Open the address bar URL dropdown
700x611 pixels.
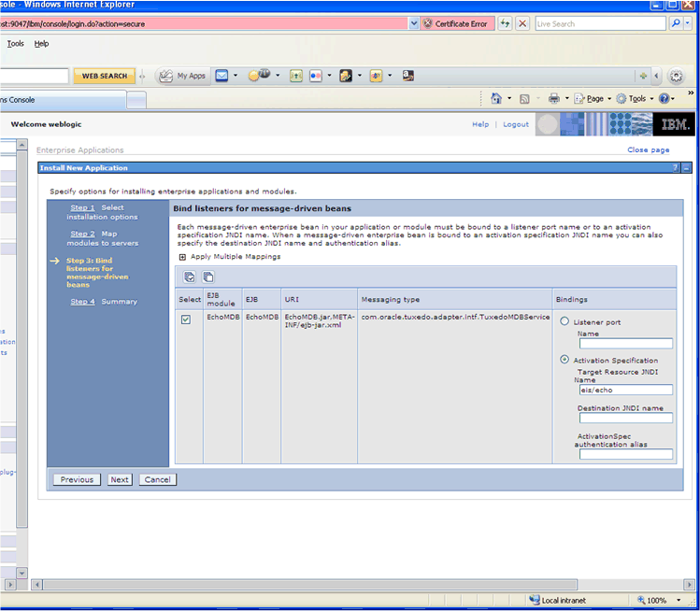click(x=414, y=23)
